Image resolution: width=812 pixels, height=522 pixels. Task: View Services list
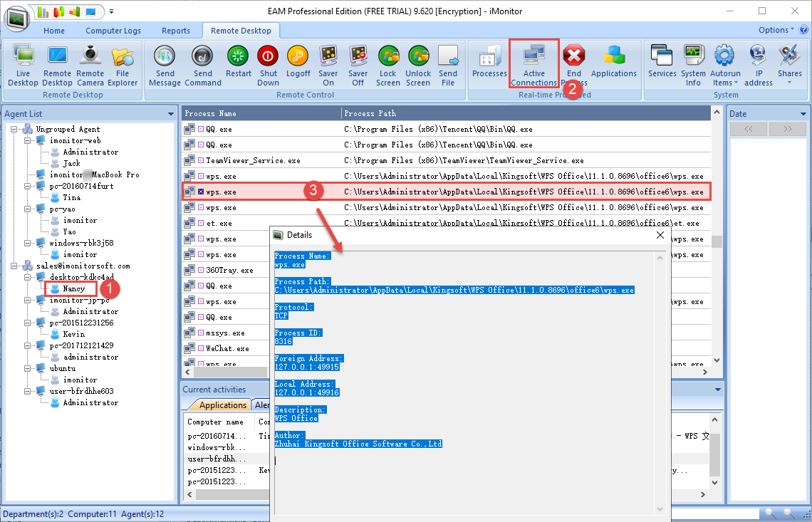(x=662, y=62)
